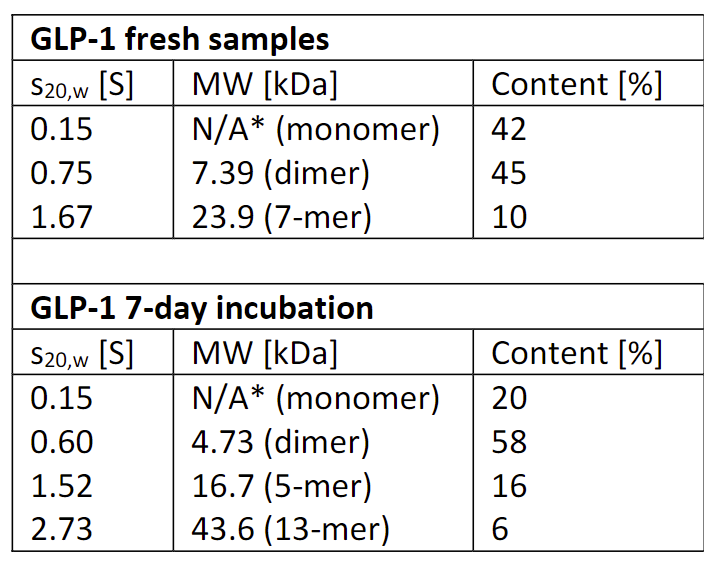Viewport: 708px width, 562px height.
Task: Select the content value 45
Action: tap(509, 173)
